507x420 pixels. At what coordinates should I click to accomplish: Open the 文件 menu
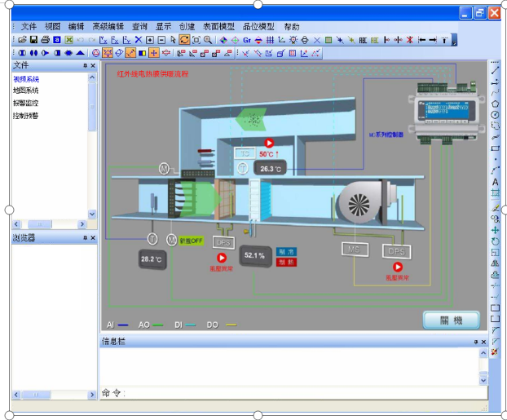(x=29, y=27)
